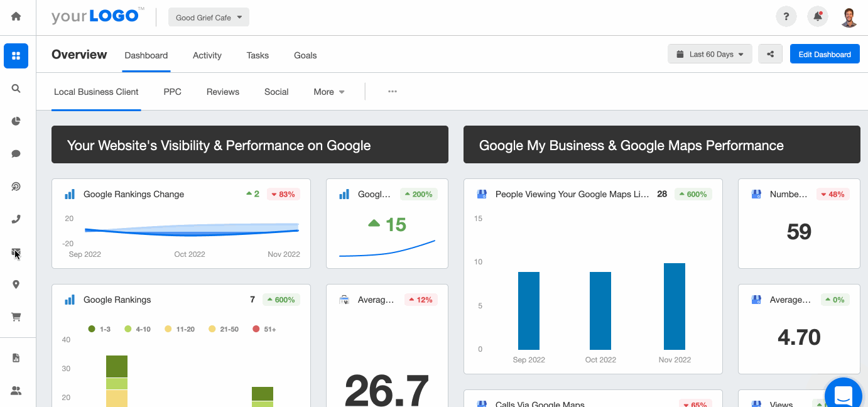This screenshot has height=407, width=868.
Task: Open the search magnifier in sidebar
Action: (x=16, y=89)
